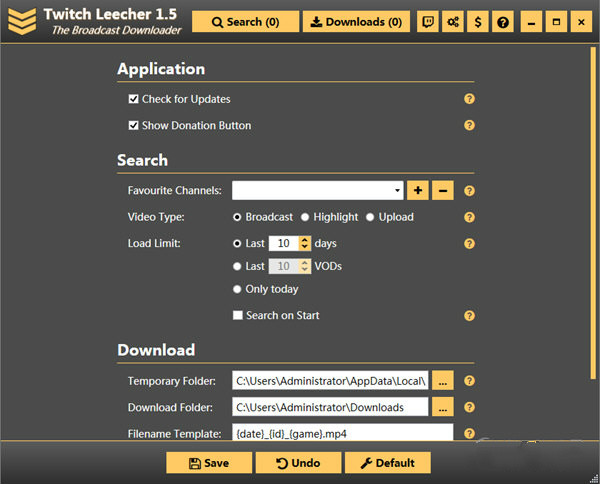Screen dimensions: 600x484
Task: Show help for Search on Start
Action: point(469,316)
